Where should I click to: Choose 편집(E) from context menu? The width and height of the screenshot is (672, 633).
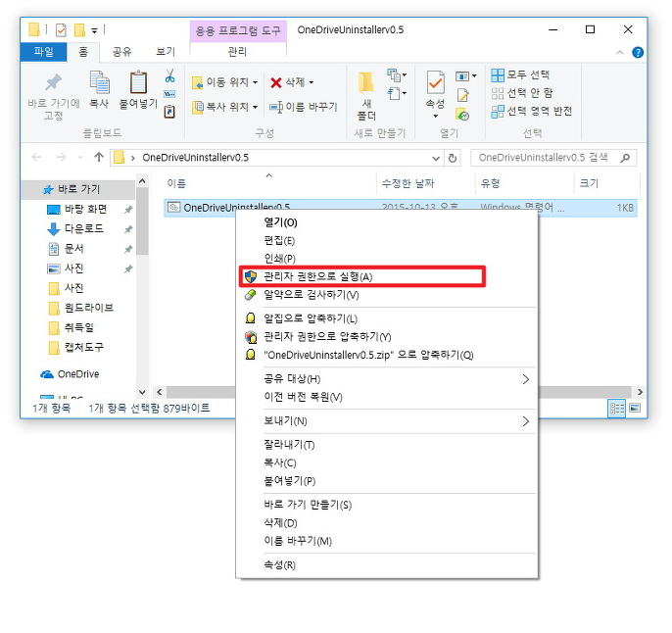click(x=387, y=240)
